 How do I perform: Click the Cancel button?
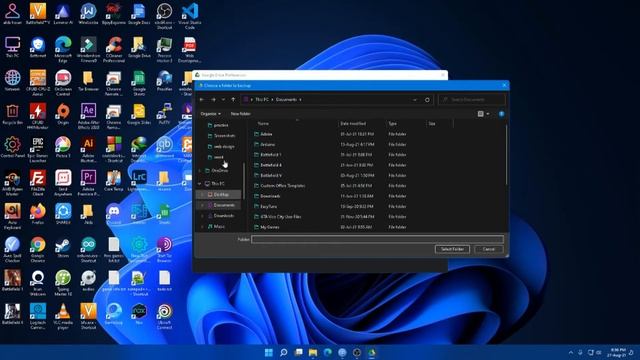tap(489, 249)
